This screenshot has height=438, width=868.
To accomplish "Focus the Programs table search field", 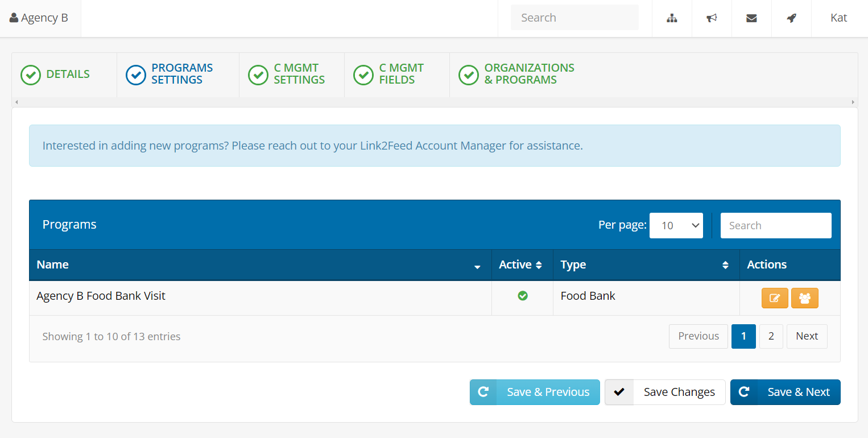I will 775,226.
